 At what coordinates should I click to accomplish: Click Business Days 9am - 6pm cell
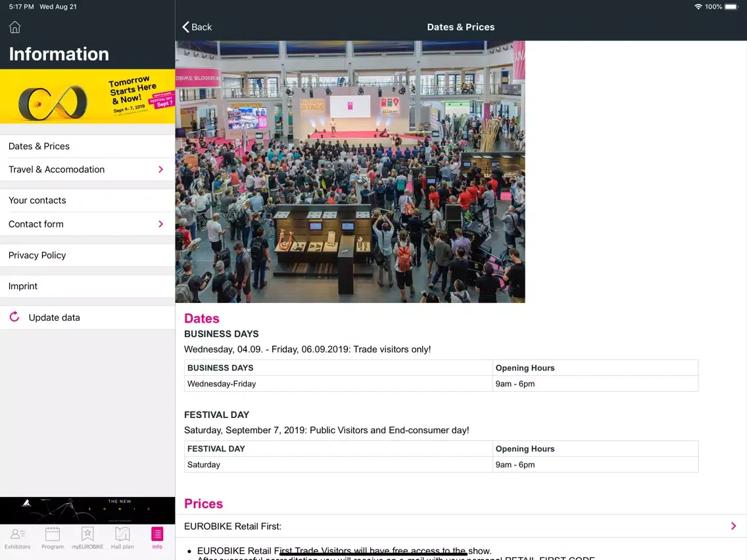(596, 384)
